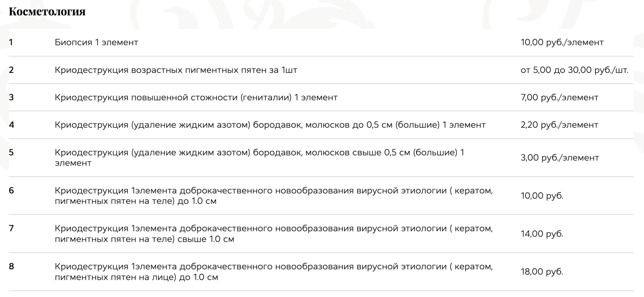Click row number 2 in the table
Viewport: 644px width, 297px height.
click(11, 70)
